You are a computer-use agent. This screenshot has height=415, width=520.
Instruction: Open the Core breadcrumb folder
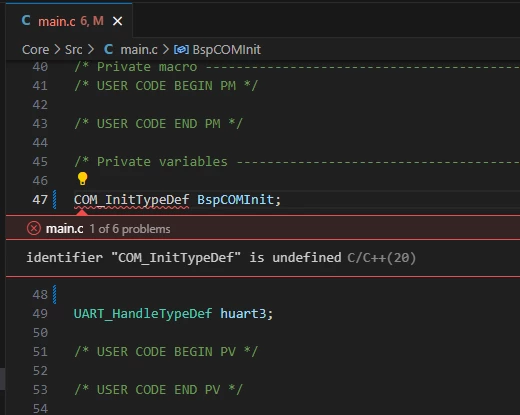click(35, 50)
